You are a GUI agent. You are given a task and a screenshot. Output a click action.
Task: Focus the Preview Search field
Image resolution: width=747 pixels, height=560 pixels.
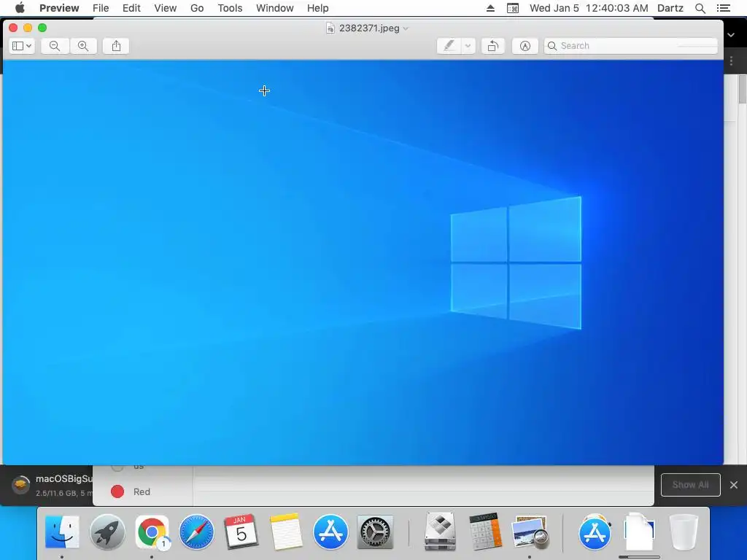[631, 46]
